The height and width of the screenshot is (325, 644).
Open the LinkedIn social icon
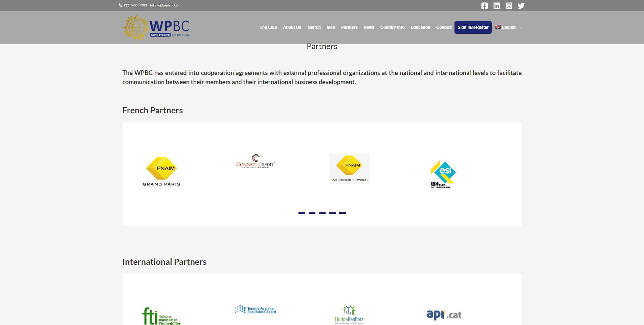(496, 6)
